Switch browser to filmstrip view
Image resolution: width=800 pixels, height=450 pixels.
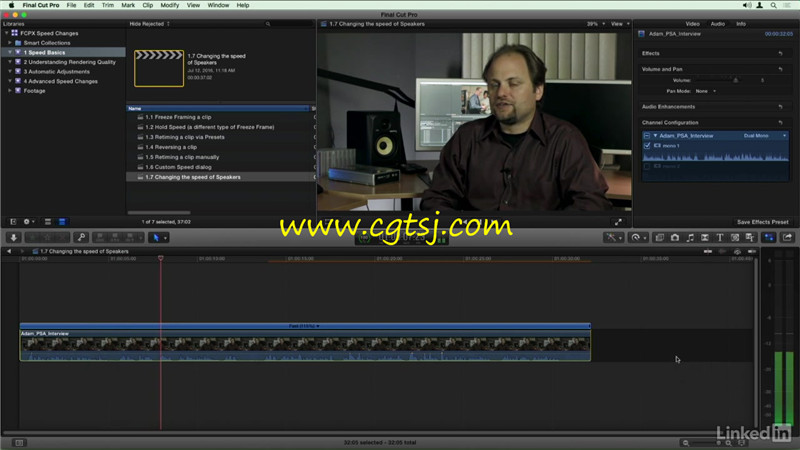tap(47, 222)
